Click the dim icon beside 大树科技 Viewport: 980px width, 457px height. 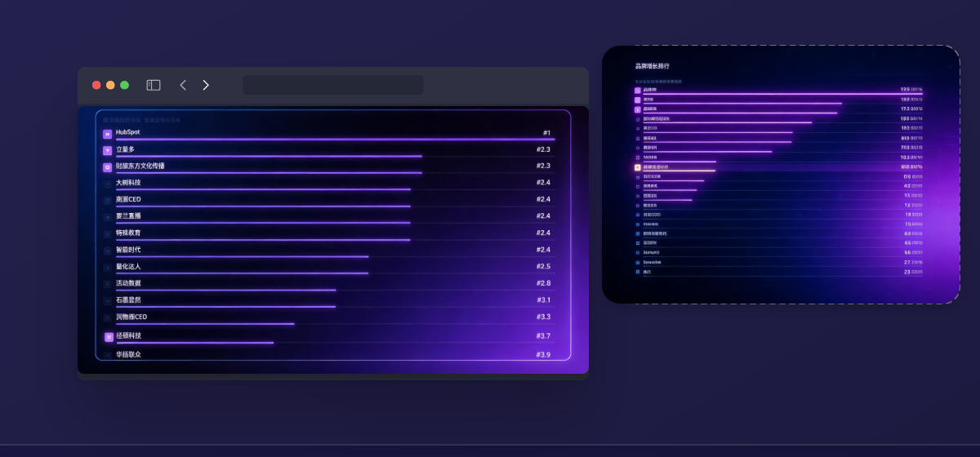pyautogui.click(x=107, y=184)
